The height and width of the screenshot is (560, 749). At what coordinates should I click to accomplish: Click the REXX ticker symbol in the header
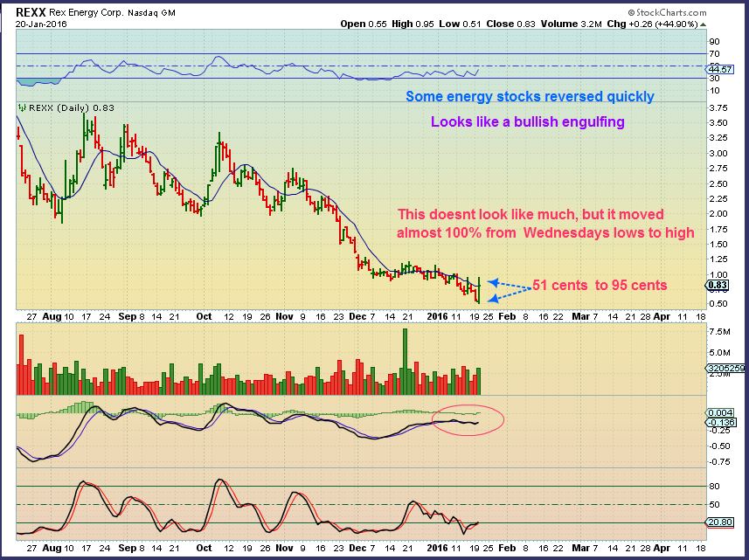coord(31,13)
